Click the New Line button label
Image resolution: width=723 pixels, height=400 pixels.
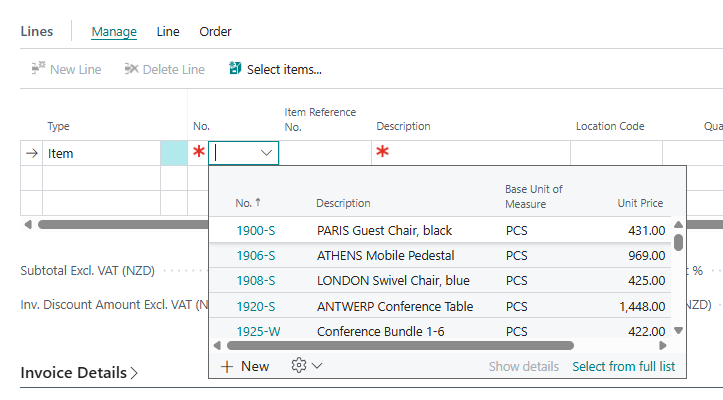[76, 69]
